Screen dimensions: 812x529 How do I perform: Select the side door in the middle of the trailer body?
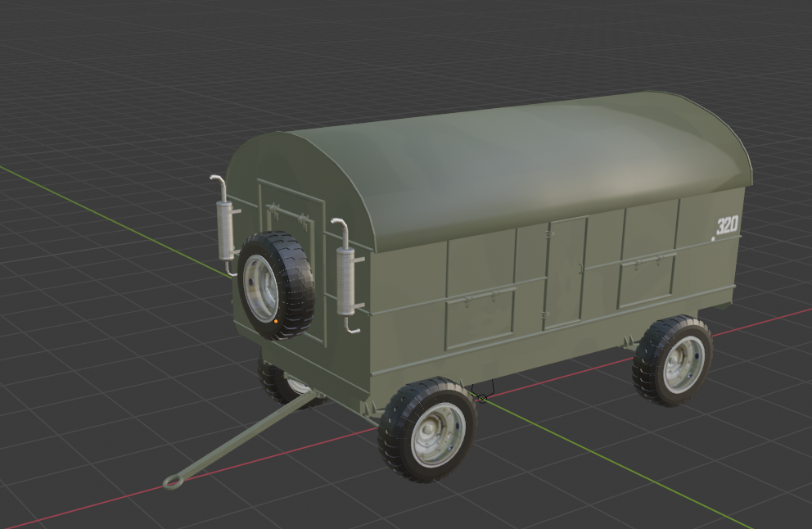(x=565, y=273)
